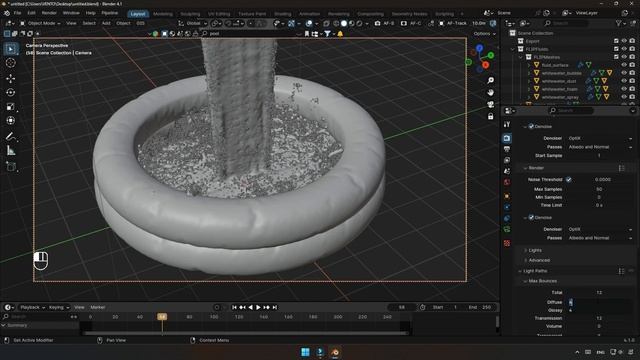Open the viewport Options button

point(484,33)
